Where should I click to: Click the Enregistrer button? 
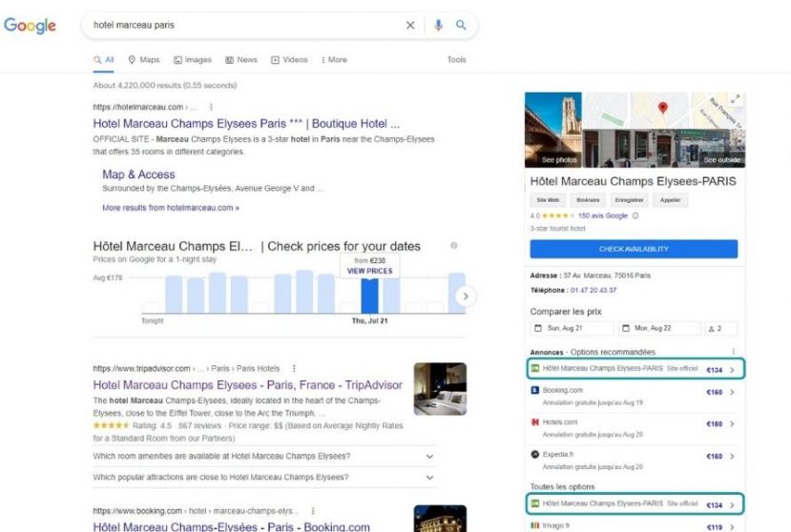[629, 200]
